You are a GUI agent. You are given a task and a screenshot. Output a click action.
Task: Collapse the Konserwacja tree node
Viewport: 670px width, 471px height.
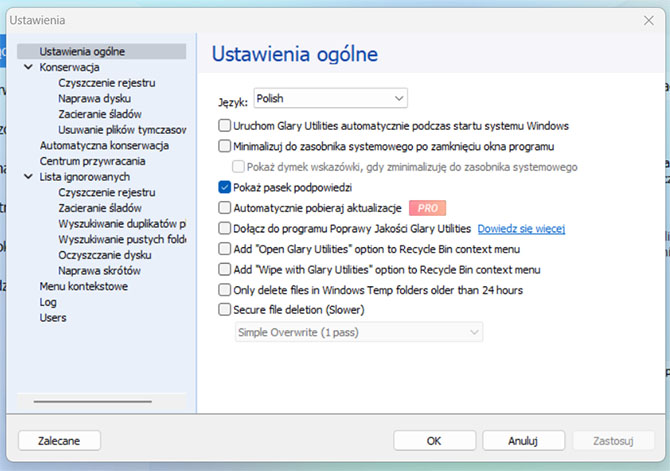(28, 67)
